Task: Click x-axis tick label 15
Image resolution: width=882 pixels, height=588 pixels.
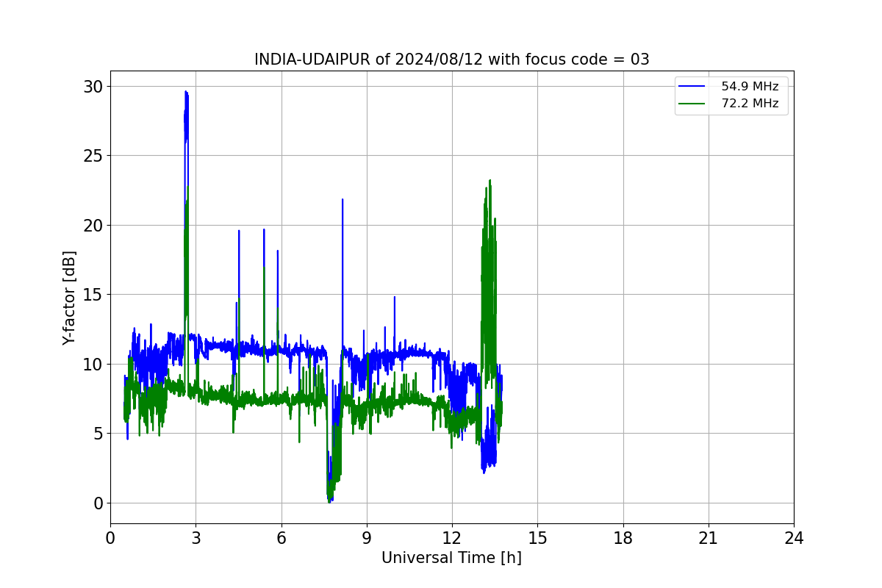Action: coord(537,538)
